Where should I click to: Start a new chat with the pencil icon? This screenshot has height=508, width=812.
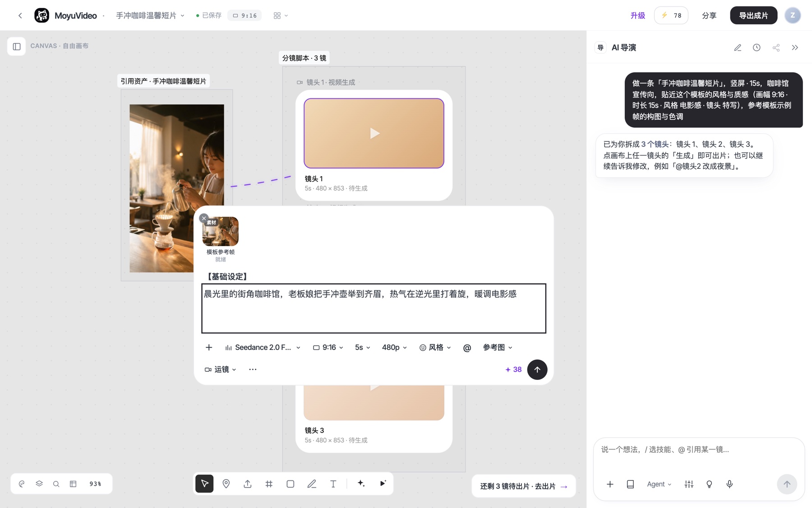pyautogui.click(x=738, y=47)
